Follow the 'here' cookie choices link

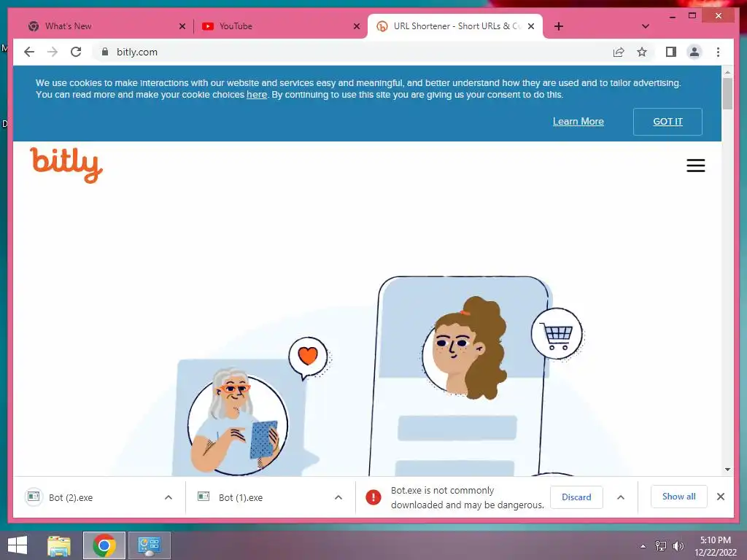(x=256, y=94)
